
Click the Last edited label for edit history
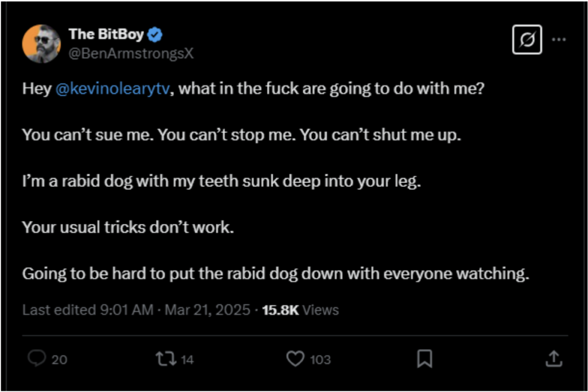click(x=58, y=310)
